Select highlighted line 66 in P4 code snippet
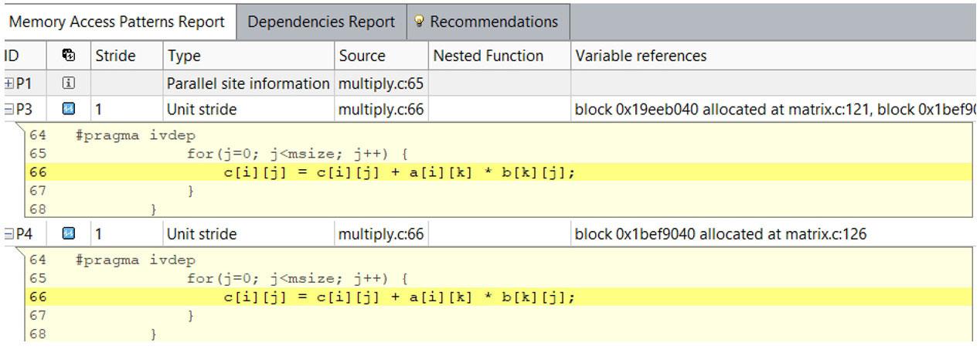Viewport: 980px width, 353px height. tap(400, 297)
